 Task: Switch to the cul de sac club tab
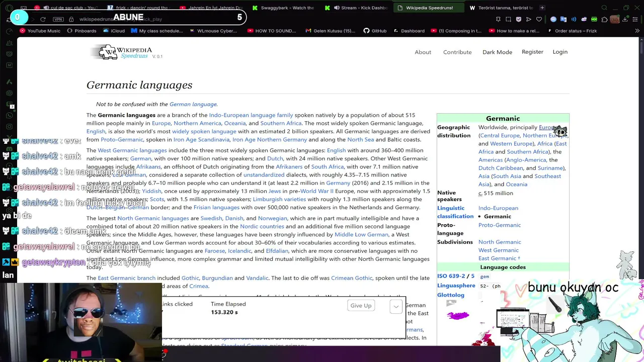click(x=67, y=8)
